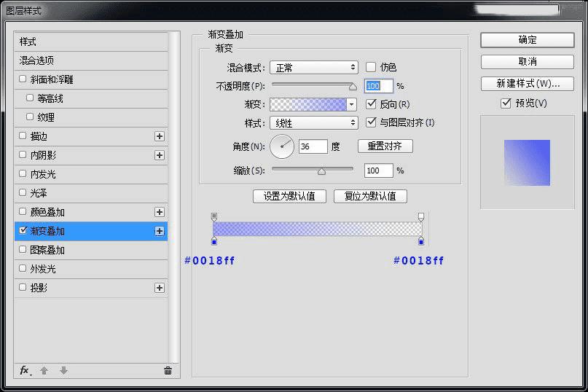This screenshot has width=588, height=392.
Task: Enable 内阴影 checkbox
Action: (x=23, y=154)
